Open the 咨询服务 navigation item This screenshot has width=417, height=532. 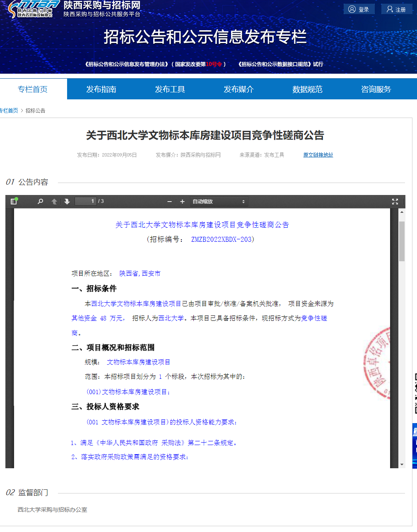(376, 89)
